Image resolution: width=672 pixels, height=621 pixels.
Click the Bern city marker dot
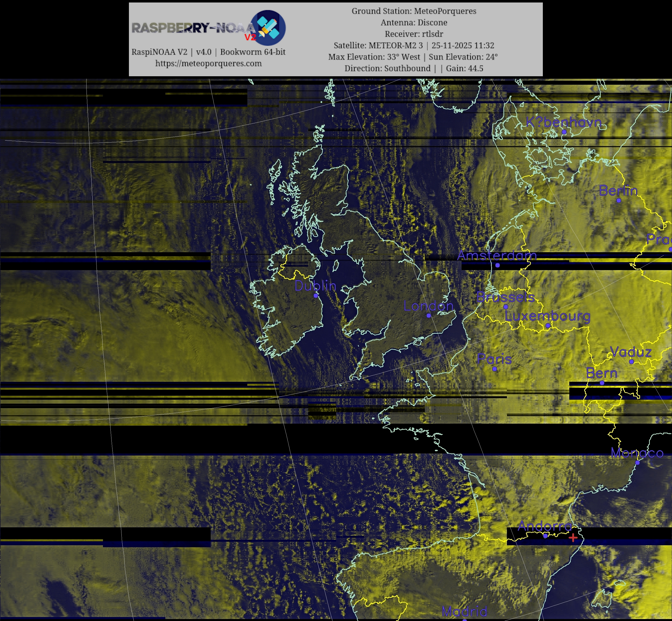(602, 383)
